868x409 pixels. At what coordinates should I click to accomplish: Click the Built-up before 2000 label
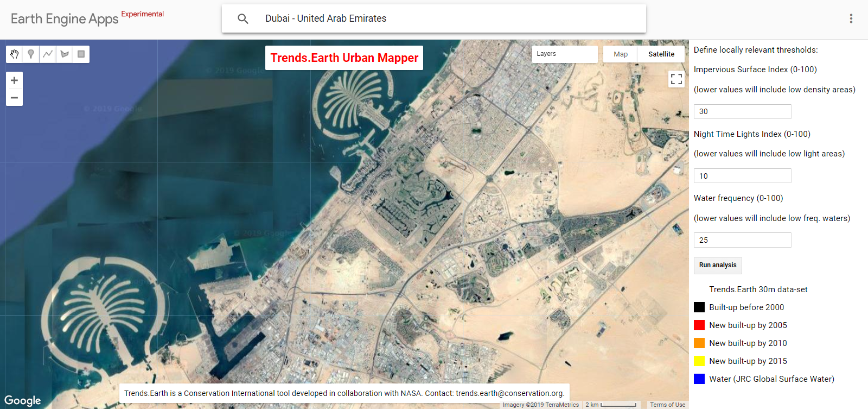tap(746, 307)
